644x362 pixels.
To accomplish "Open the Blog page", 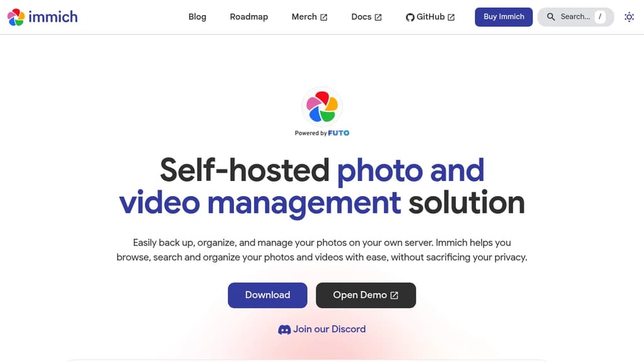I will point(197,17).
